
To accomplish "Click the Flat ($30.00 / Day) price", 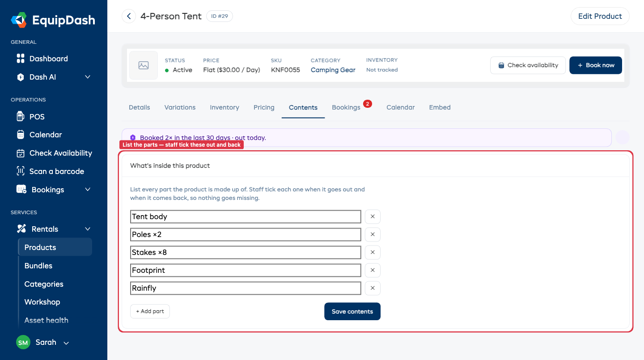I will [232, 70].
